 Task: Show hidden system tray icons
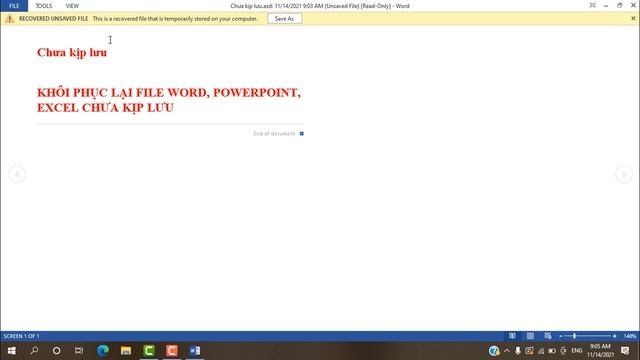507,351
